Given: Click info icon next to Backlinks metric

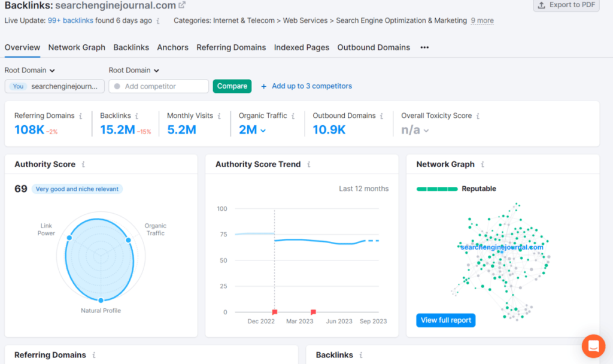Looking at the screenshot, I should 137,116.
